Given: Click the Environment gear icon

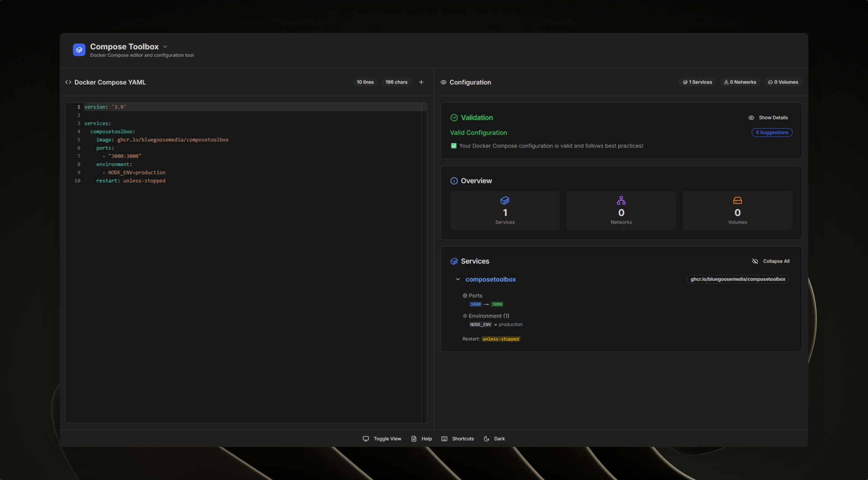Looking at the screenshot, I should tap(465, 316).
